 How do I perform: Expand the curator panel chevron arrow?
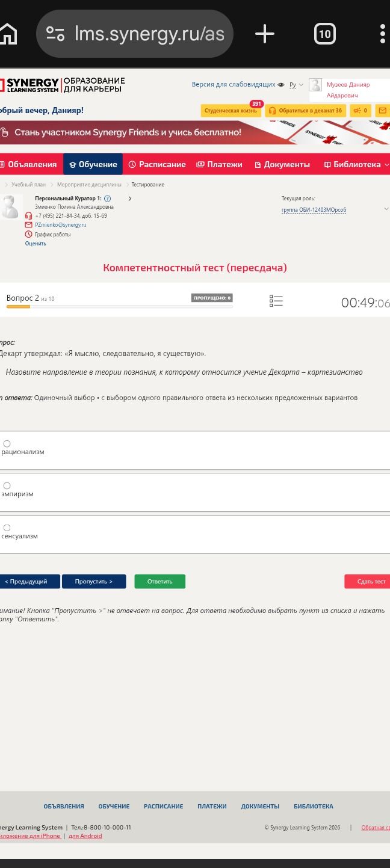coord(129,199)
